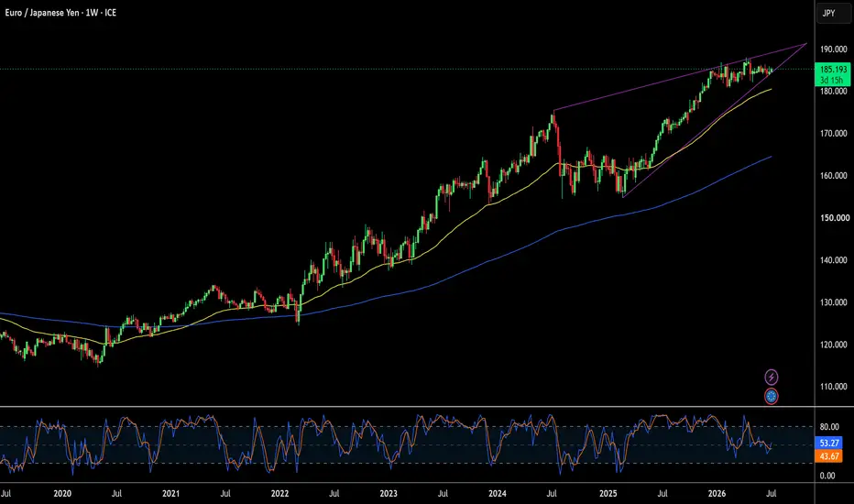Viewport: 854px width, 504px height.
Task: Click the 2020 label on time axis
Action: 62,494
